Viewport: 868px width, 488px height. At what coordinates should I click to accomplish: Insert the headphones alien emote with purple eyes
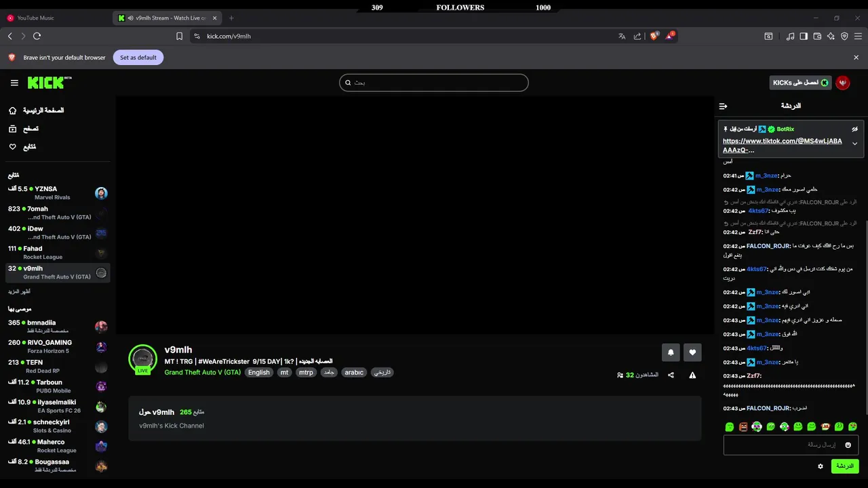tap(757, 427)
